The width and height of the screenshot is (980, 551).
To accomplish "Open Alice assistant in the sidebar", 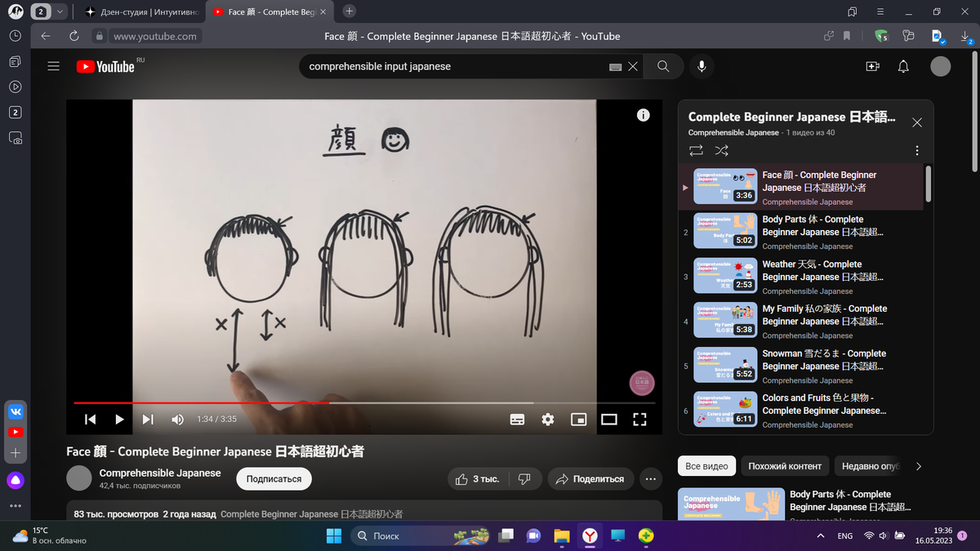I will coord(15,480).
